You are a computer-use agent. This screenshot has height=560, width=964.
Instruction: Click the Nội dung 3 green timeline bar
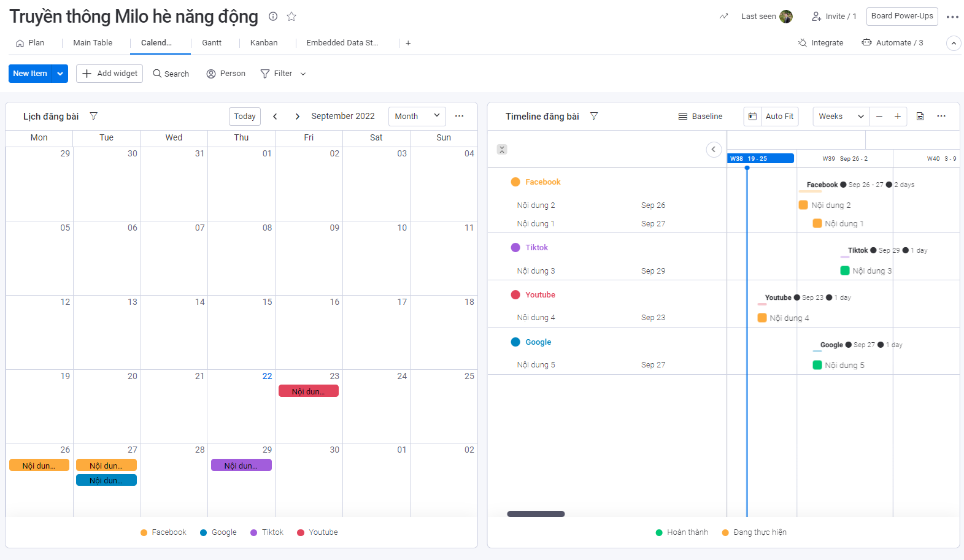click(x=845, y=271)
